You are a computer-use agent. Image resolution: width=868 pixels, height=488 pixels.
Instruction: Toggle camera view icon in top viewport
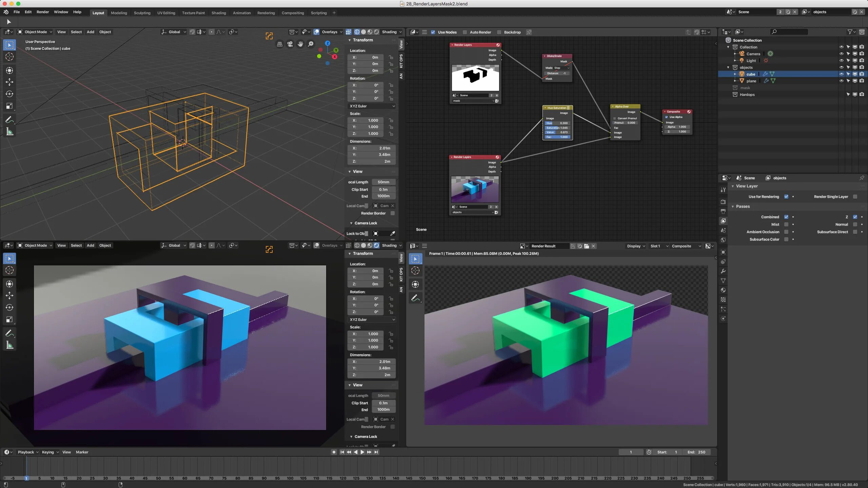click(x=290, y=44)
